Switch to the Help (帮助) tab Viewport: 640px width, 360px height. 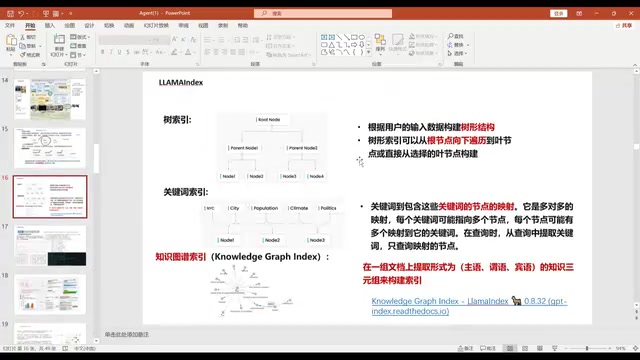243,25
